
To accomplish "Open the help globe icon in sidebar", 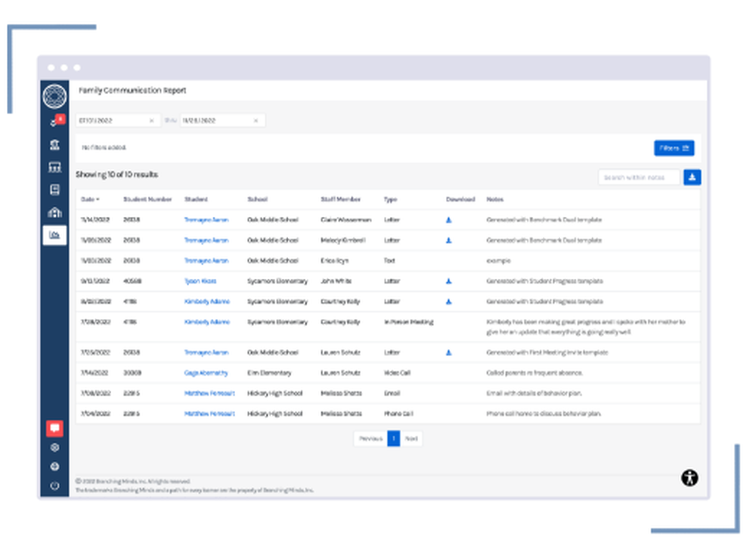I will pyautogui.click(x=54, y=466).
